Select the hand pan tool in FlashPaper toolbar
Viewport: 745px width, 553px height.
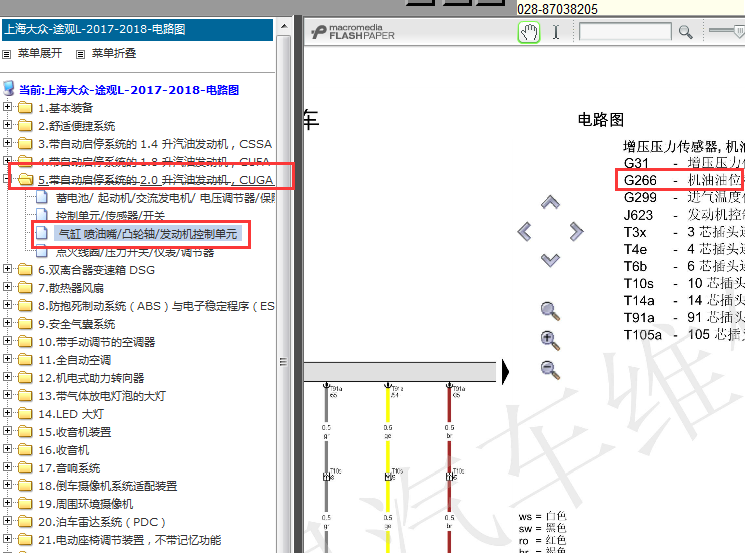pos(529,32)
